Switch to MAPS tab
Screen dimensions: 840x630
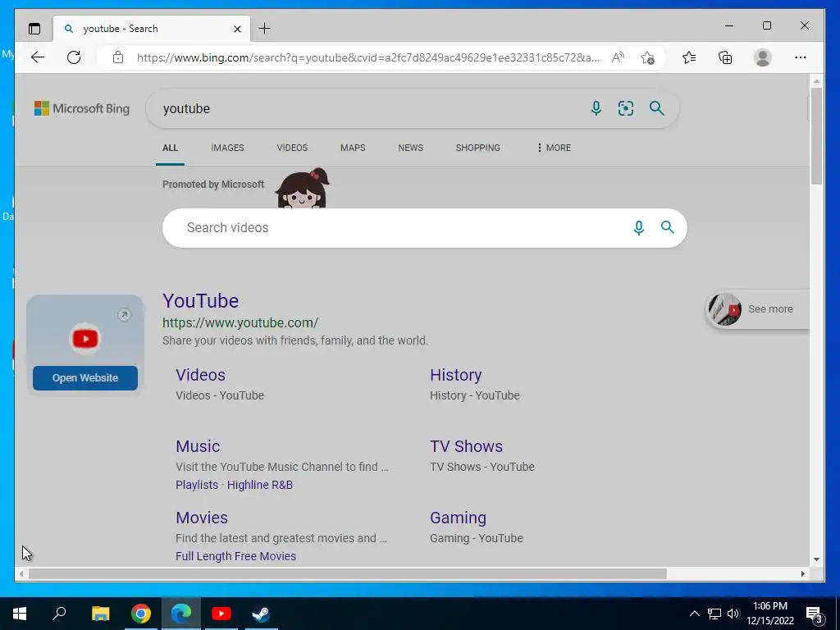[353, 148]
